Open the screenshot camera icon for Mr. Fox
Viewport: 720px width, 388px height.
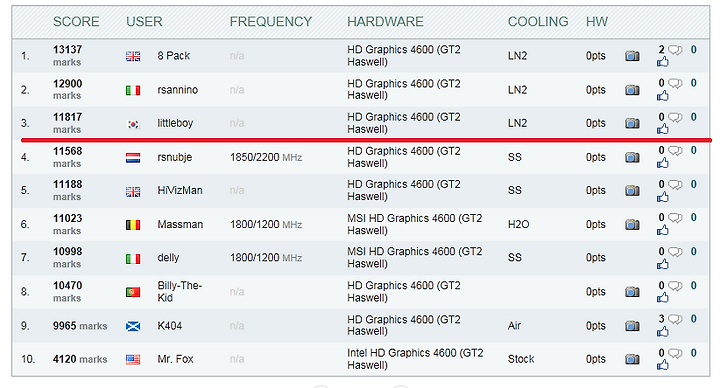[x=632, y=359]
